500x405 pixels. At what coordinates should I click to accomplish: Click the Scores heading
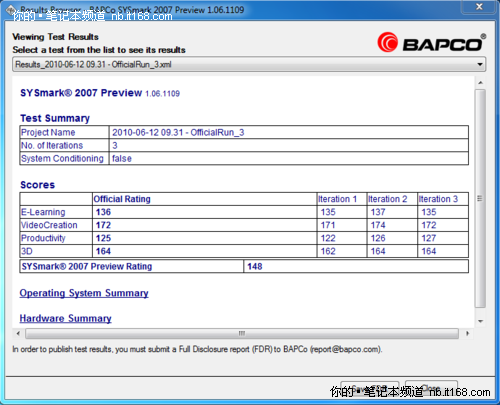coord(37,185)
